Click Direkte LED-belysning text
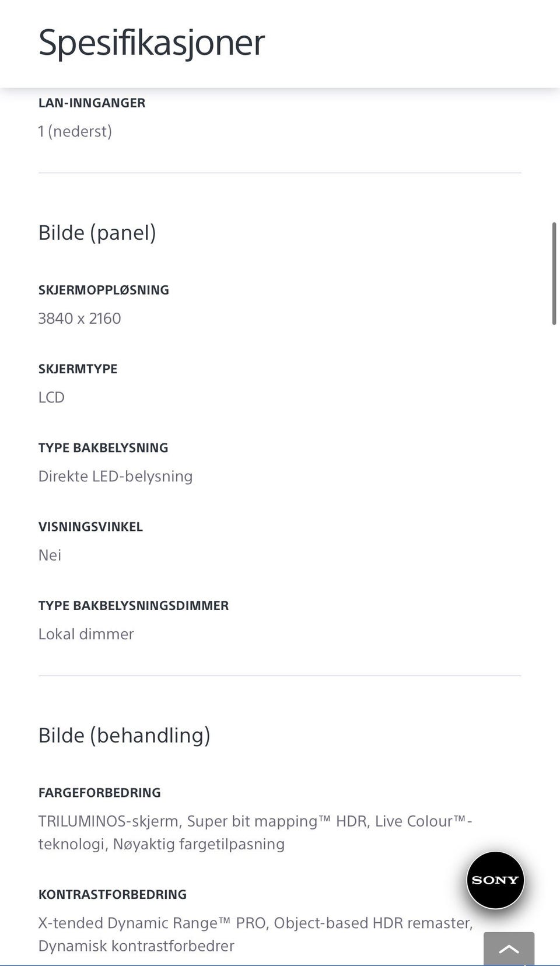This screenshot has width=560, height=966. 115,476
